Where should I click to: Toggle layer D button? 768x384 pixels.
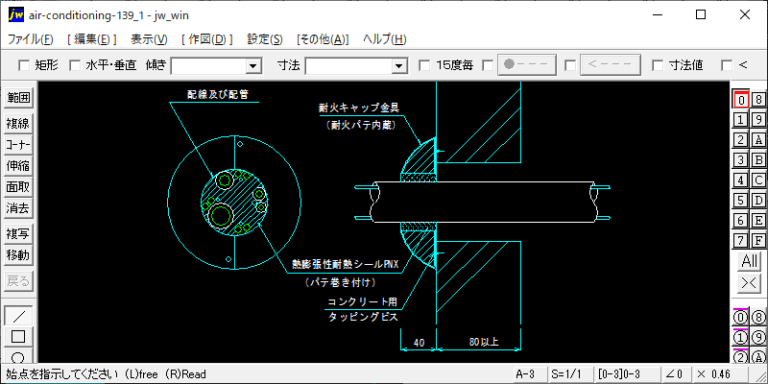759,200
